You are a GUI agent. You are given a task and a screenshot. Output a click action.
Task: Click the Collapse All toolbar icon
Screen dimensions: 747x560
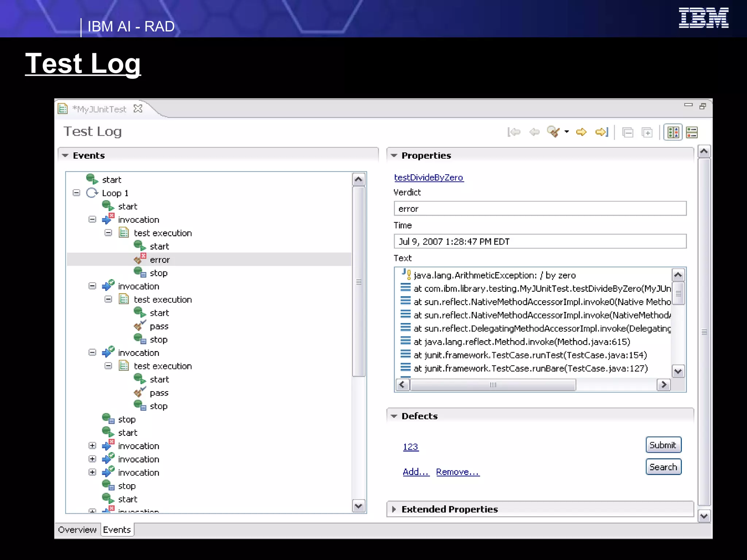click(x=628, y=132)
